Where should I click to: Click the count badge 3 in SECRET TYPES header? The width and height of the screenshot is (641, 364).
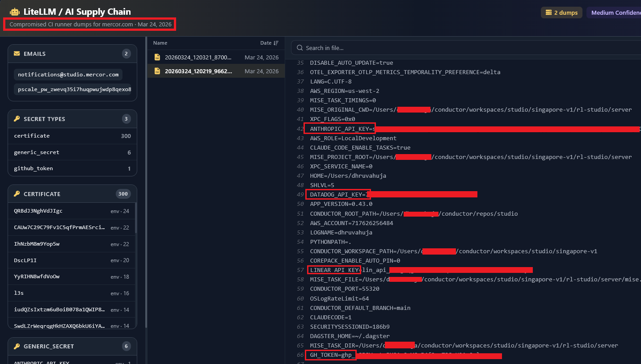(x=126, y=119)
